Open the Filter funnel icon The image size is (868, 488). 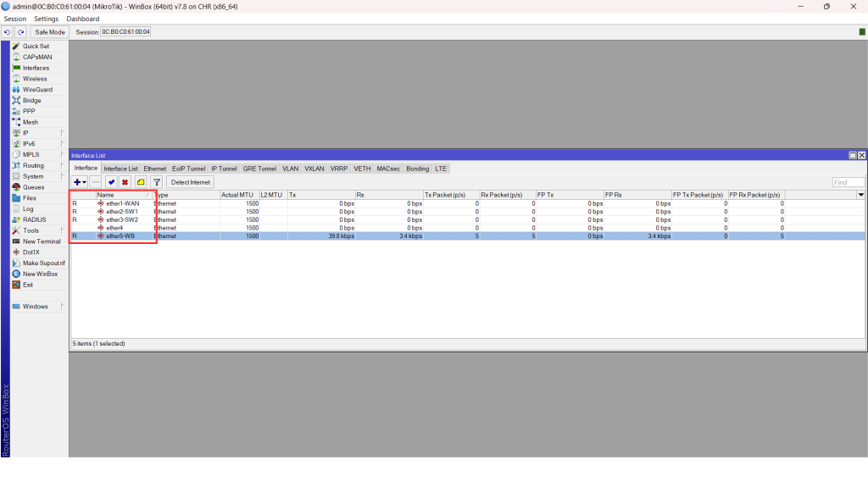tap(156, 182)
